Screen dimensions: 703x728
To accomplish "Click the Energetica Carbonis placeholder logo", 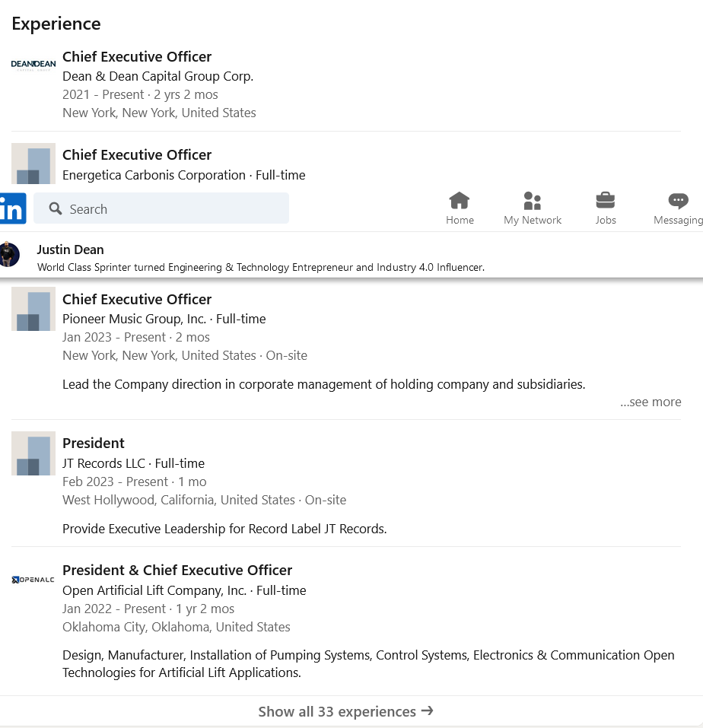I will pyautogui.click(x=33, y=164).
